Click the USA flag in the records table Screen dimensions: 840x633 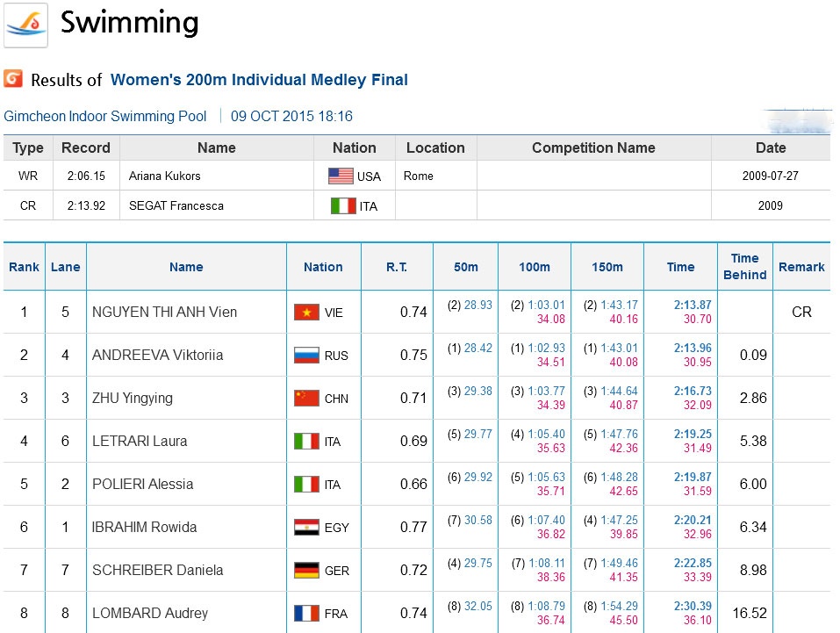[341, 176]
